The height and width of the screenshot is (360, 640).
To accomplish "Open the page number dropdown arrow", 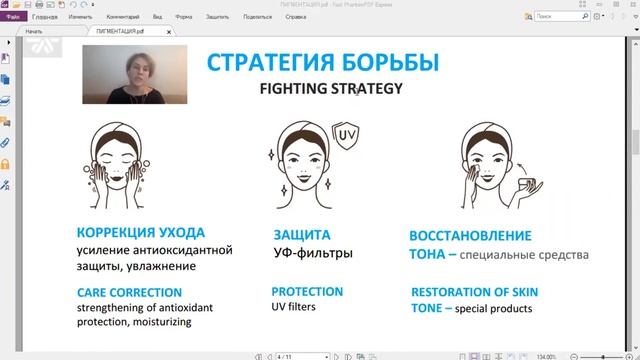I will point(327,357).
